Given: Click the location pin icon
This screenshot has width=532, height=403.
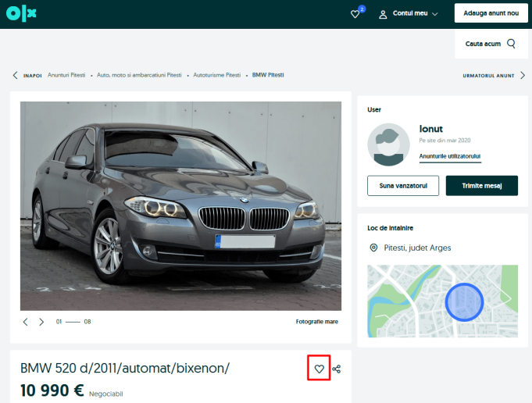Looking at the screenshot, I should coord(373,248).
